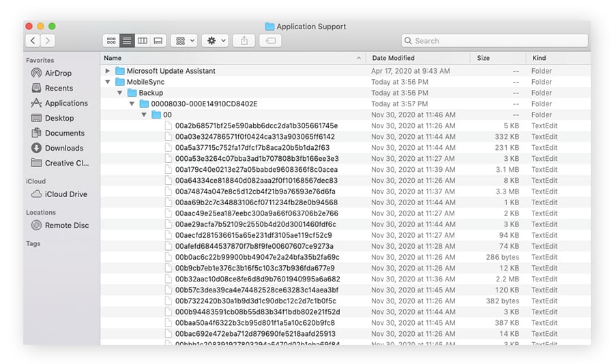Select file 00a2b68571bf25e590abb6dcc2da1b305661745e
Viewport: 614px width, 364px height.
(x=257, y=125)
